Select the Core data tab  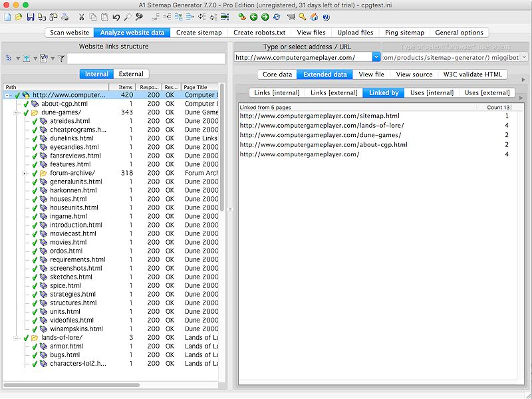click(277, 74)
